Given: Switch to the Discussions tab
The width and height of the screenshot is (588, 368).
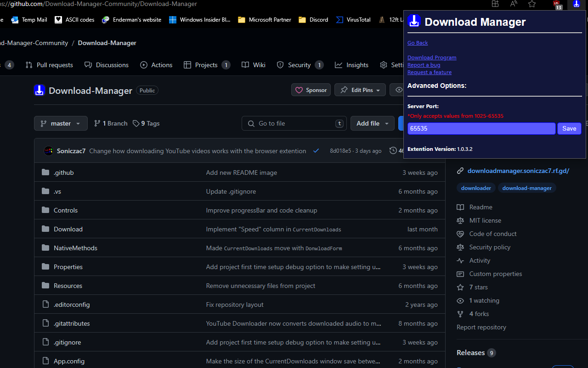Looking at the screenshot, I should (x=107, y=65).
